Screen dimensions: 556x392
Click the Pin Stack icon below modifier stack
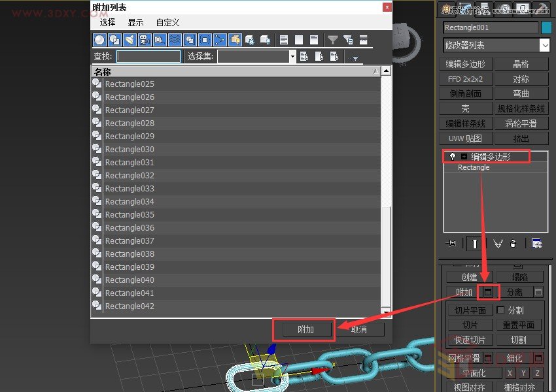(x=451, y=243)
